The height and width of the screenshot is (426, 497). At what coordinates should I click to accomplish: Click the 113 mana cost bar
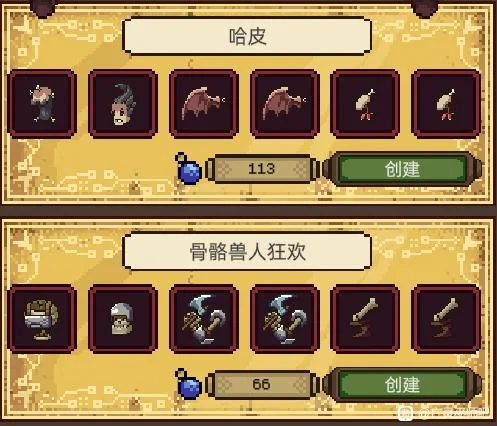tap(262, 169)
